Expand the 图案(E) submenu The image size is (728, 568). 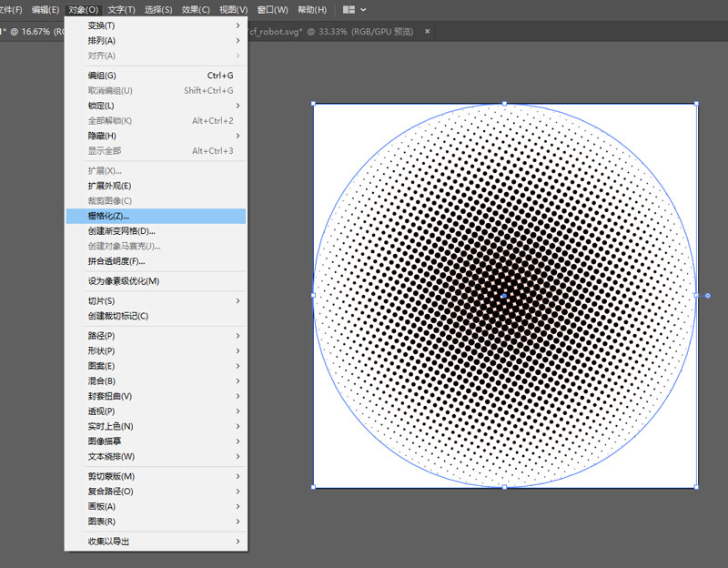156,366
